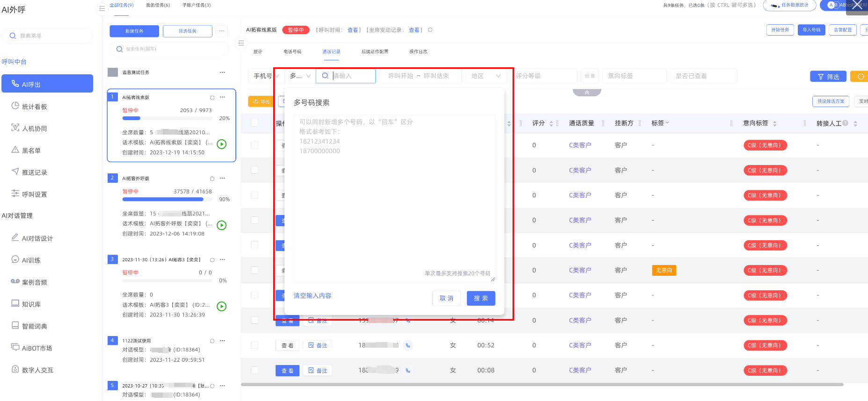Open more options for 语音测试任务

[x=222, y=72]
